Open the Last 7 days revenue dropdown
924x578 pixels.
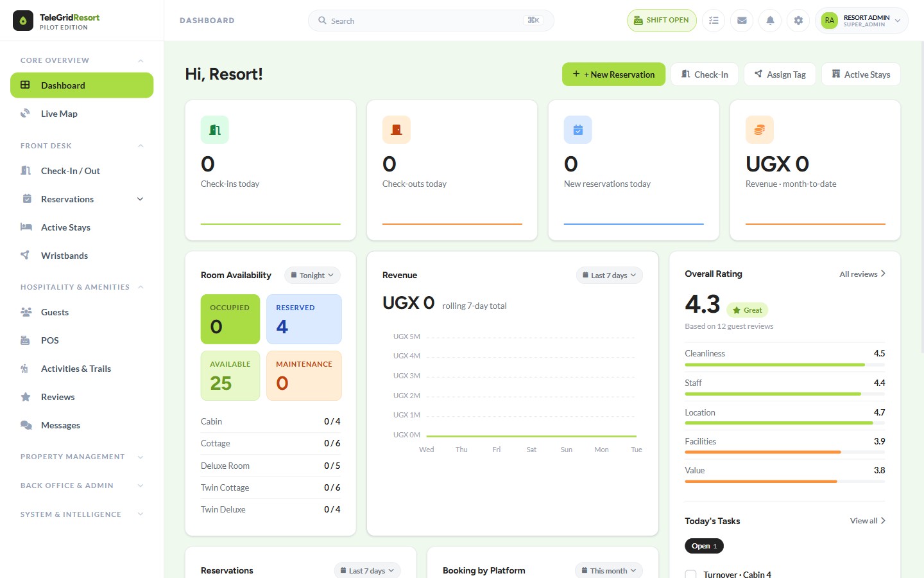(610, 276)
